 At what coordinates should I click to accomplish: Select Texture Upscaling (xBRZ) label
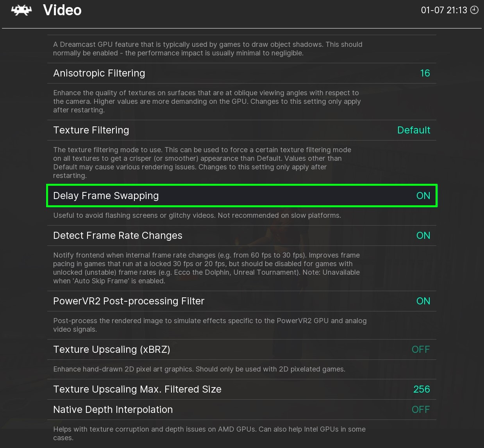pos(112,350)
